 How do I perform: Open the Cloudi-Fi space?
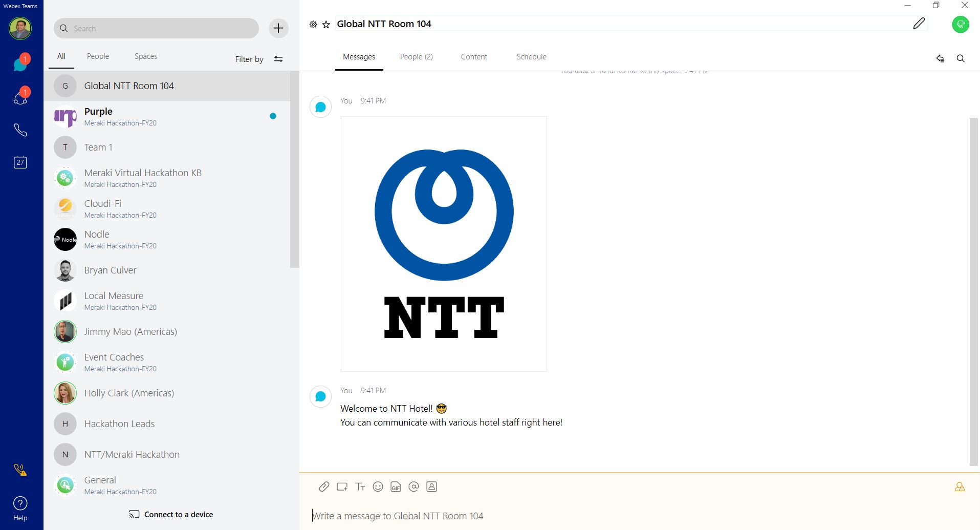click(x=167, y=209)
